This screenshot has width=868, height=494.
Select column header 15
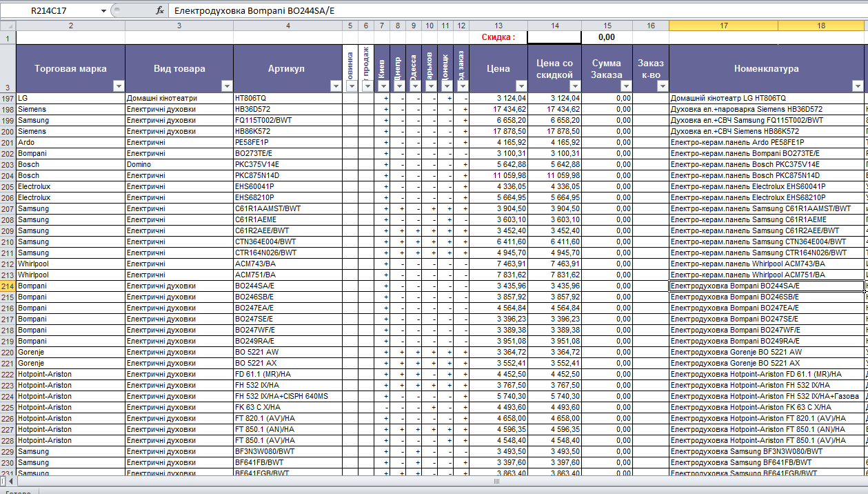[607, 26]
